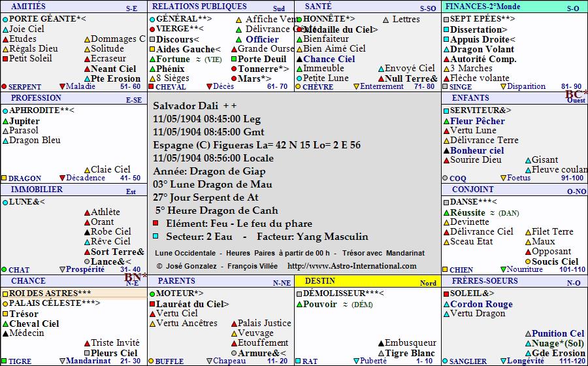588x366 pixels.
Task: Select the cyan square before Secteur: 2 Eau
Action: pos(155,237)
